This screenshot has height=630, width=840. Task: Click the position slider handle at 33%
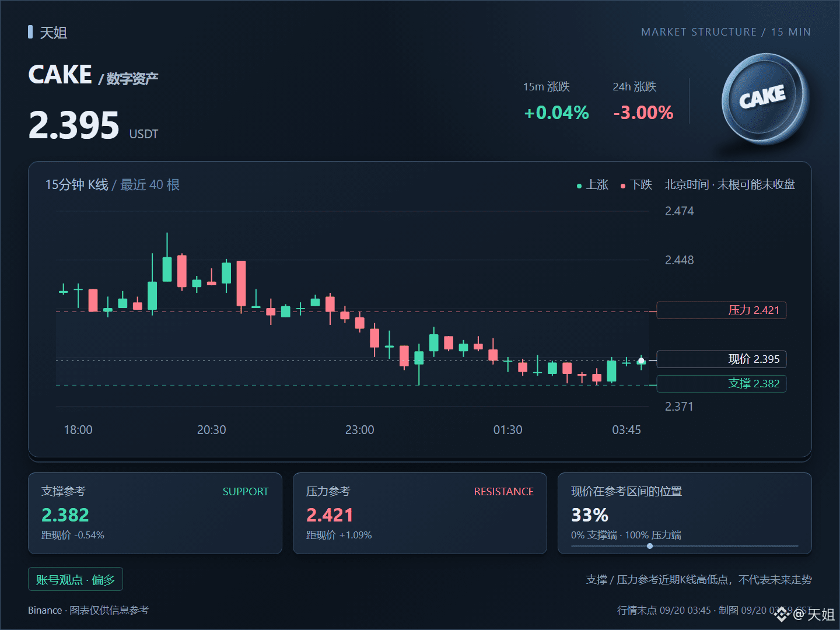650,546
